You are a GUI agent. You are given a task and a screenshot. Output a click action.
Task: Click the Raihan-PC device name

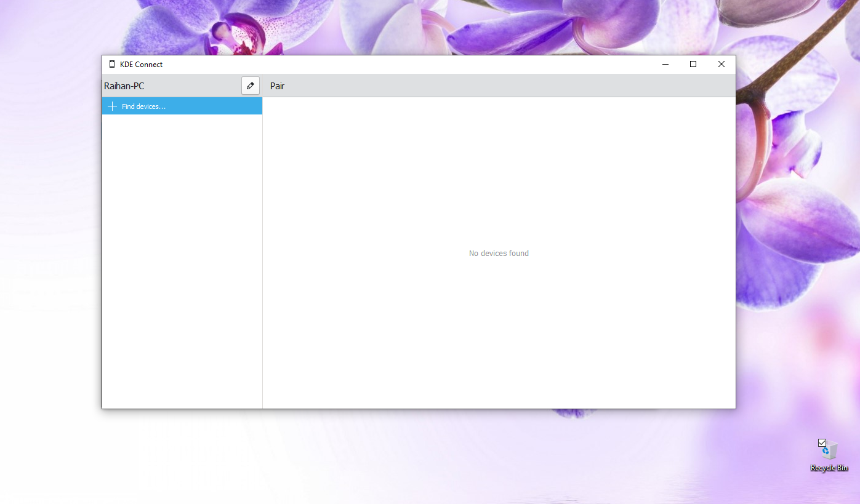(124, 86)
